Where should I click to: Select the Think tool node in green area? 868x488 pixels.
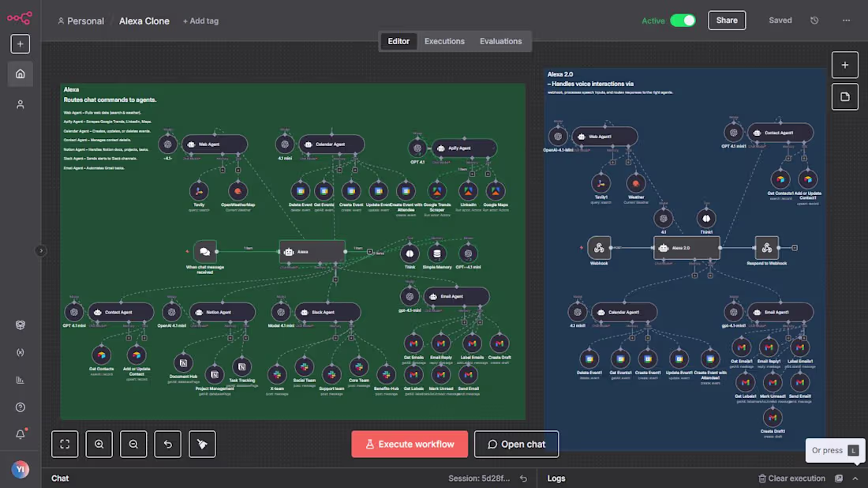tap(410, 253)
